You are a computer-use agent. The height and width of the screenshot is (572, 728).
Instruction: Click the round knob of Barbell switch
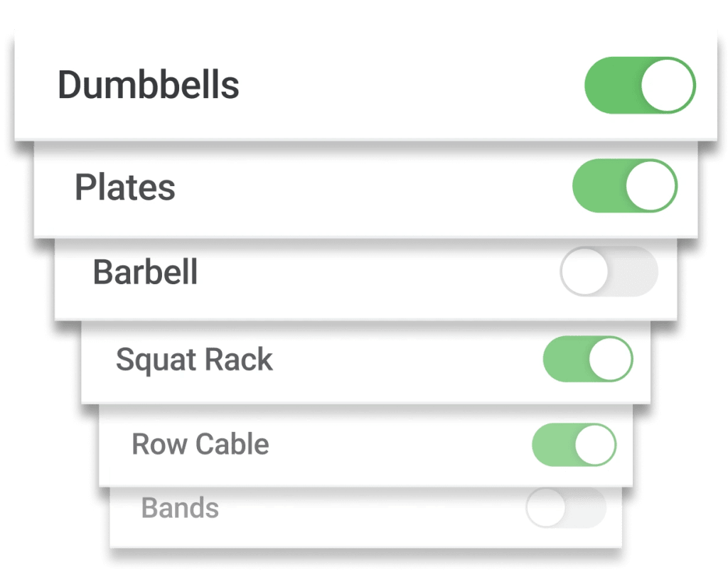[x=584, y=271]
